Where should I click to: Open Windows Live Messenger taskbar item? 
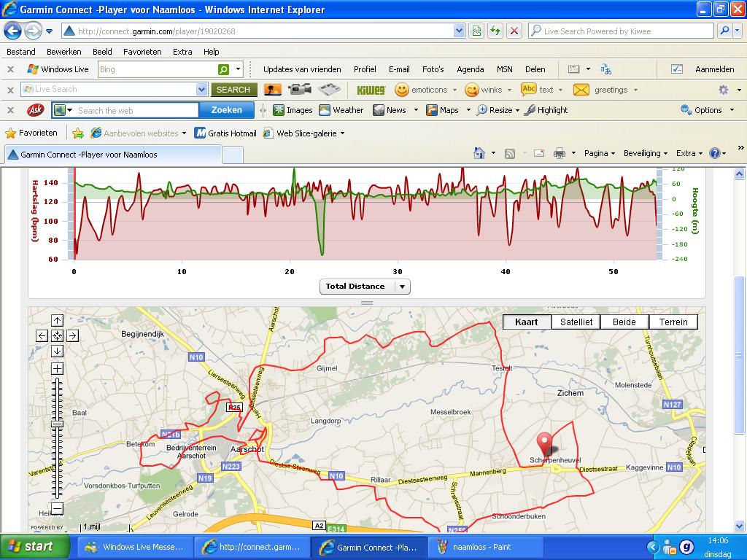[136, 547]
